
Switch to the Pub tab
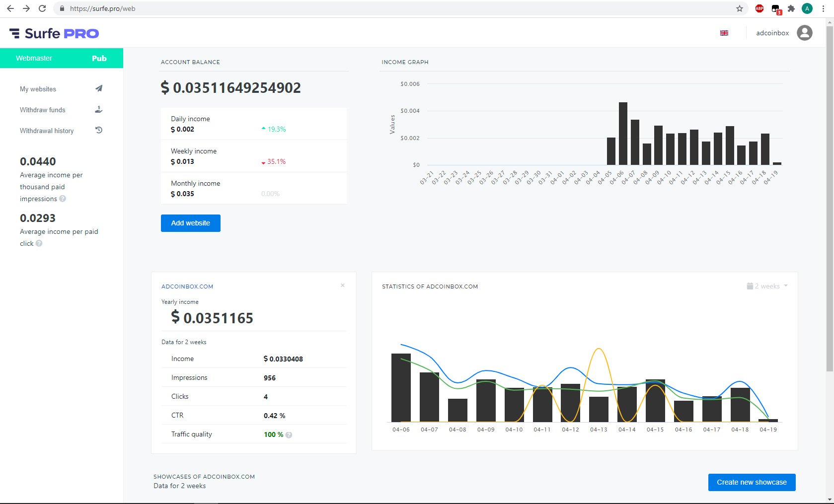pos(99,58)
